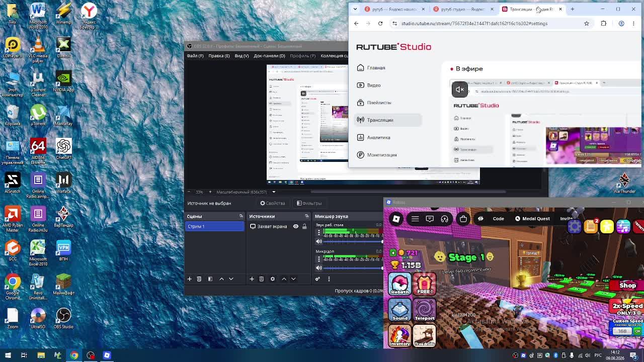Mute the Звук раб. стола audio
644x362 pixels.
[318, 241]
